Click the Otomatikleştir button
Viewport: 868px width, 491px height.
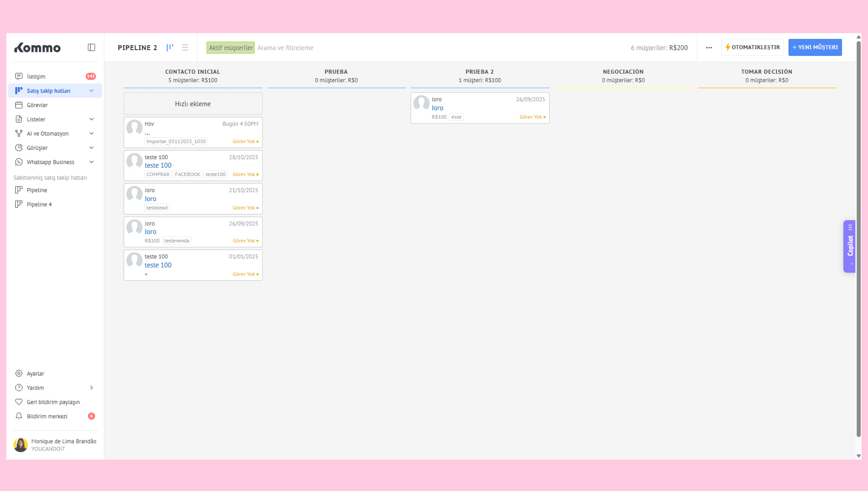(x=752, y=47)
